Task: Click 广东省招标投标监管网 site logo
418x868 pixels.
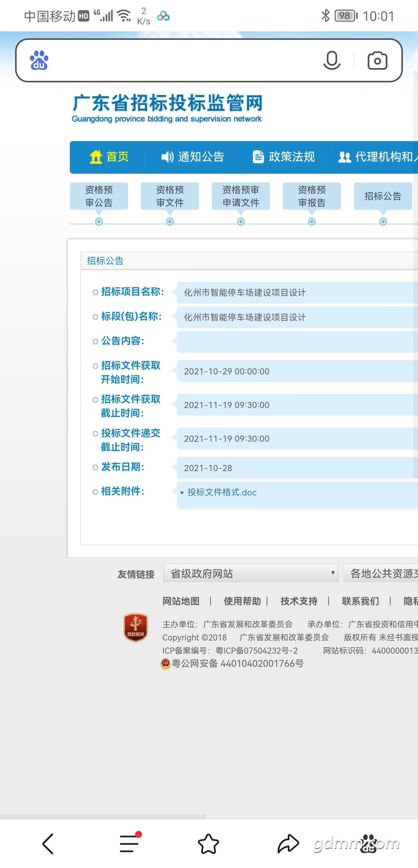Action: (x=167, y=108)
